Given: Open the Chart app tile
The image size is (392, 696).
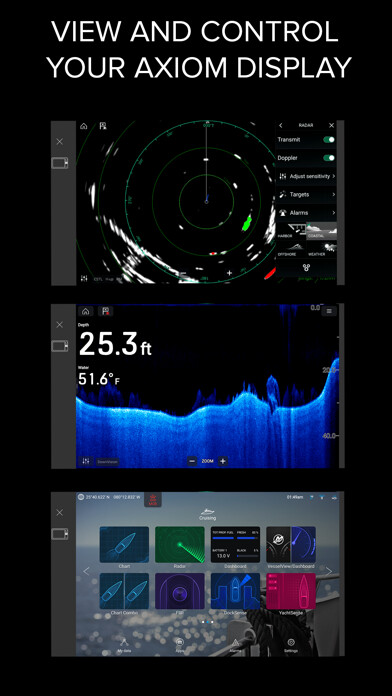Looking at the screenshot, I should point(124,545).
